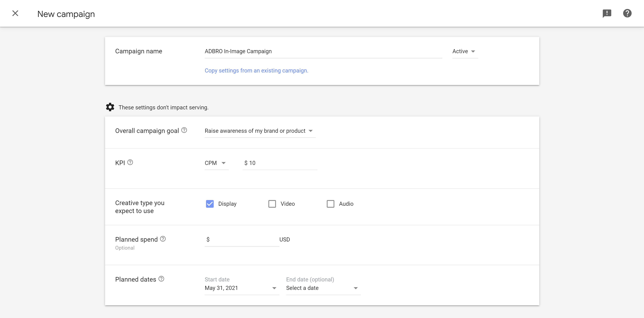644x318 pixels.
Task: Open the End date Select a date picker
Action: [323, 288]
